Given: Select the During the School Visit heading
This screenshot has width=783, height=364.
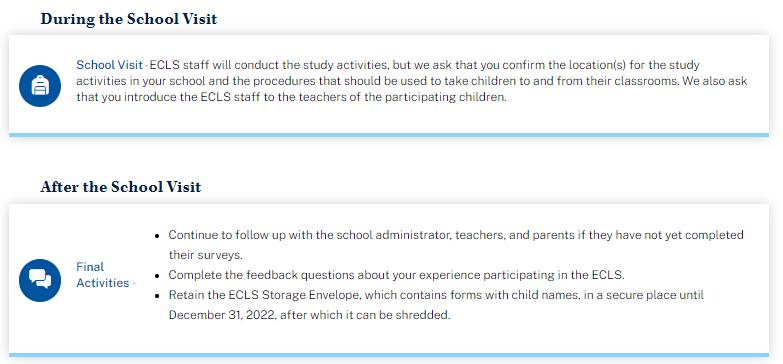Looking at the screenshot, I should tap(129, 19).
